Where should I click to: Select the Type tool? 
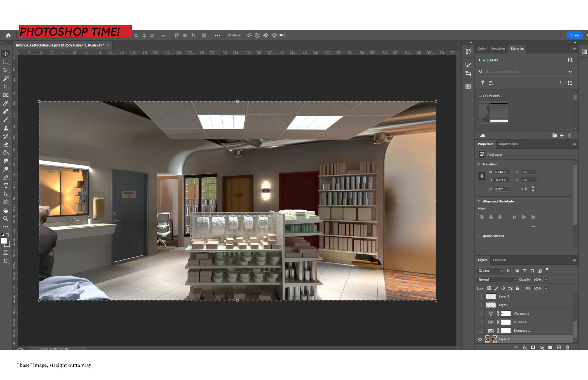(x=6, y=186)
